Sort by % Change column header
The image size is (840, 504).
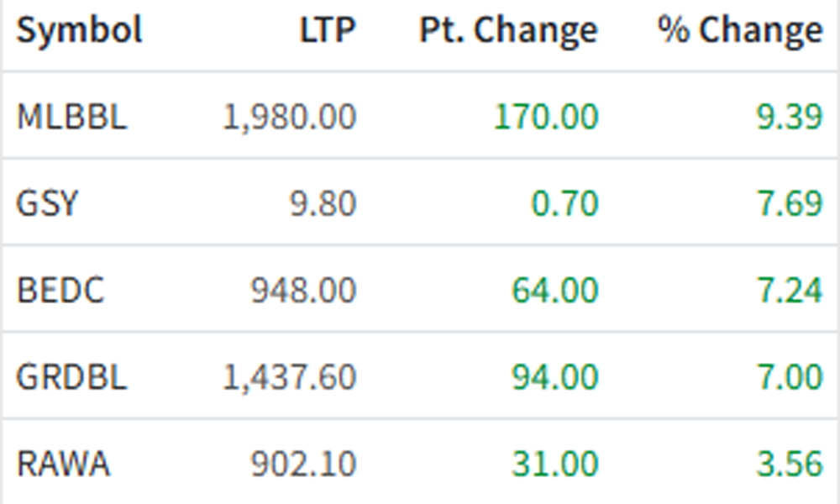740,30
